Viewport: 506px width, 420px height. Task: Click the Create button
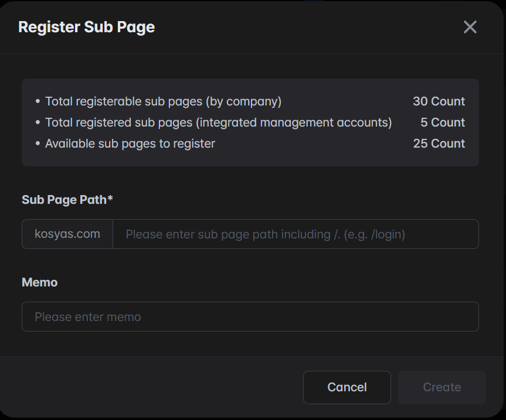pyautogui.click(x=442, y=387)
